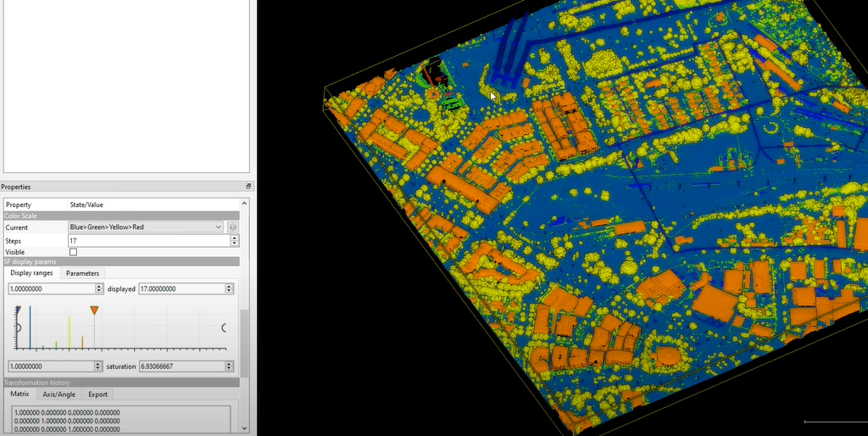The image size is (868, 436).
Task: Click the orange saturation triangle marker on histogram
Action: (94, 311)
